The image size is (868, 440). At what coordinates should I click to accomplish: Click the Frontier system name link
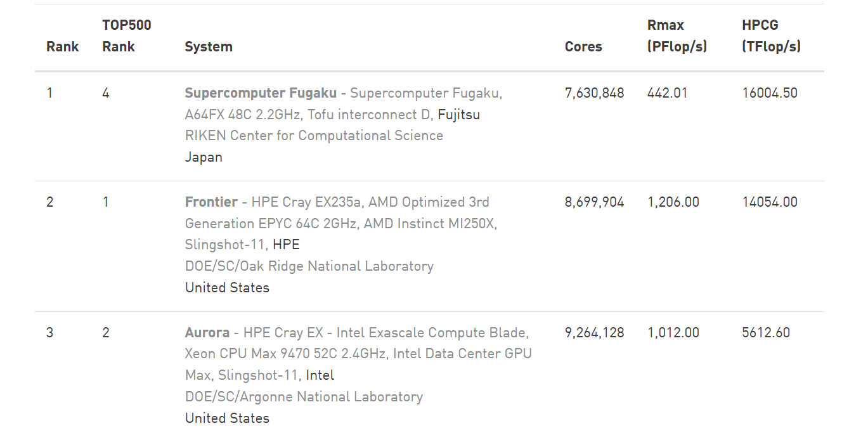[x=211, y=202]
